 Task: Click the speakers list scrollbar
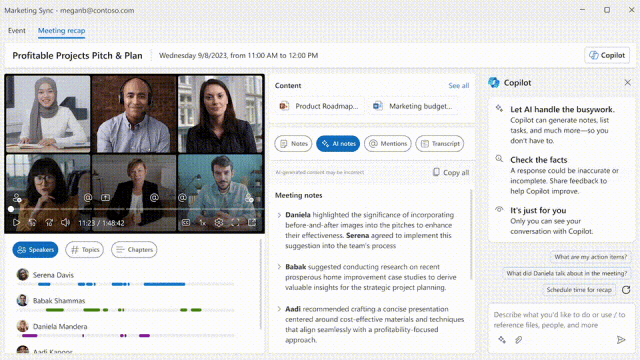pos(260,284)
